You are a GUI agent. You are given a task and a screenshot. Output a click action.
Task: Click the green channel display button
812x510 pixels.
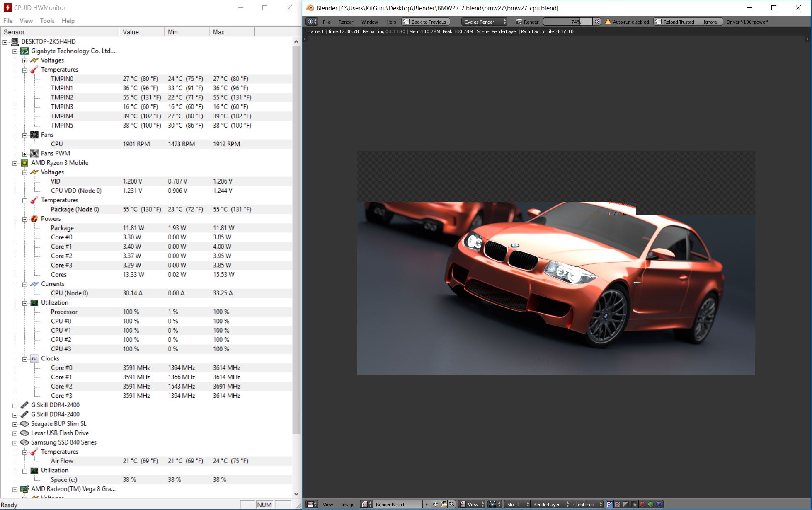pos(651,504)
